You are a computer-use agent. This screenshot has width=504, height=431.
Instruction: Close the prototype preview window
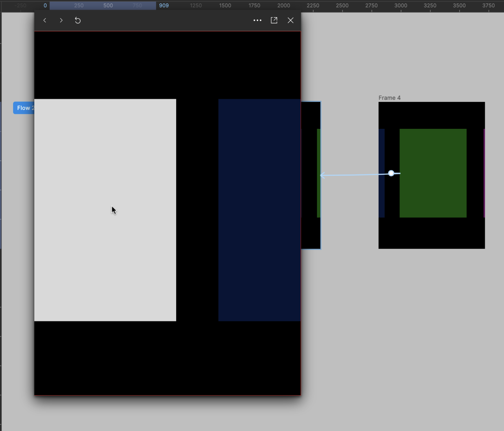click(x=290, y=20)
